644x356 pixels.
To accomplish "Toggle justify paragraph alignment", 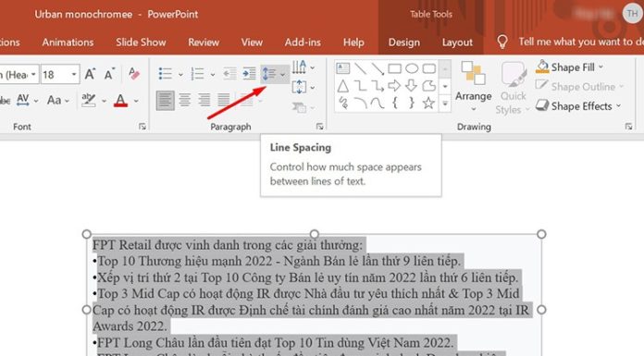I will 224,100.
